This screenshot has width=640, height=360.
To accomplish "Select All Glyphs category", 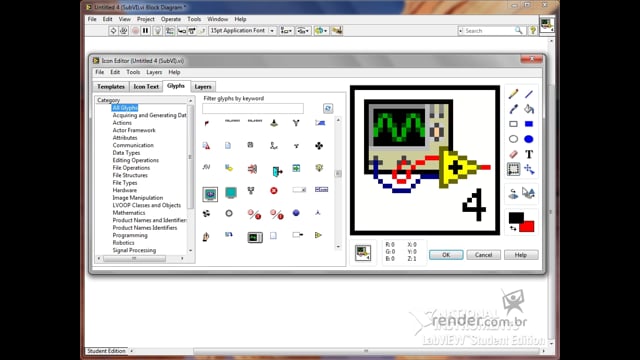I will coord(125,108).
